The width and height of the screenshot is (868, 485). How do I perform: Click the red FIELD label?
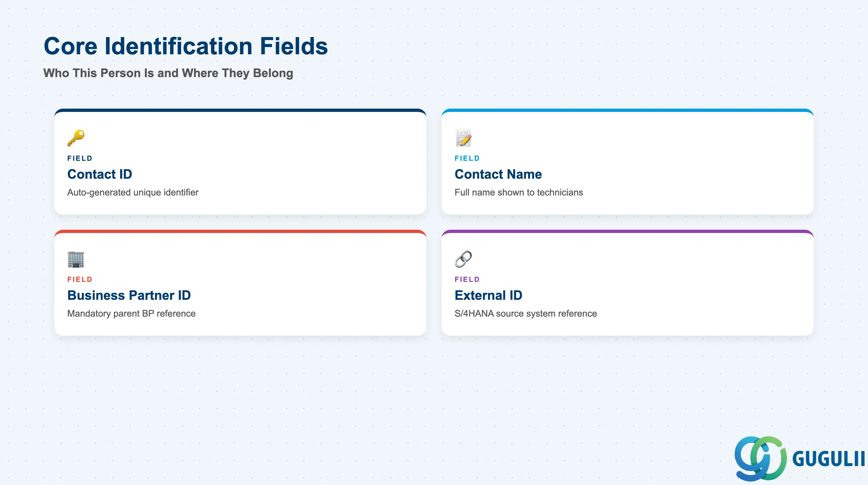(x=80, y=280)
